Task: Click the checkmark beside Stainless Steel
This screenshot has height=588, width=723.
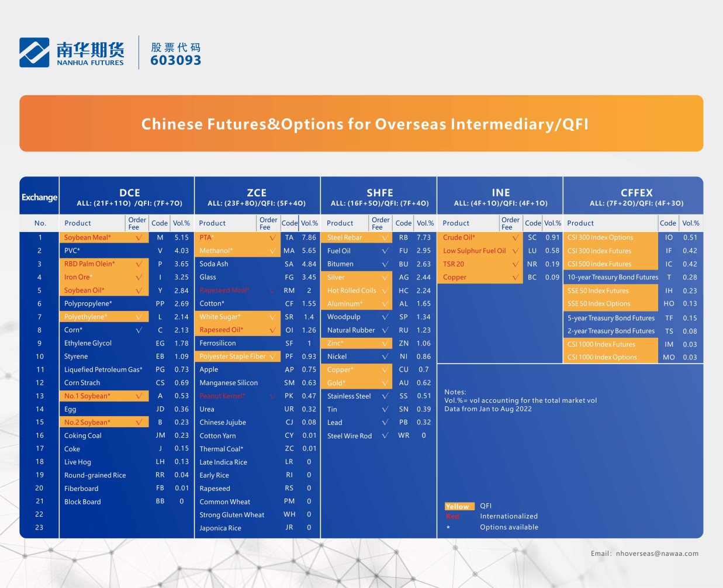Action: click(x=385, y=396)
